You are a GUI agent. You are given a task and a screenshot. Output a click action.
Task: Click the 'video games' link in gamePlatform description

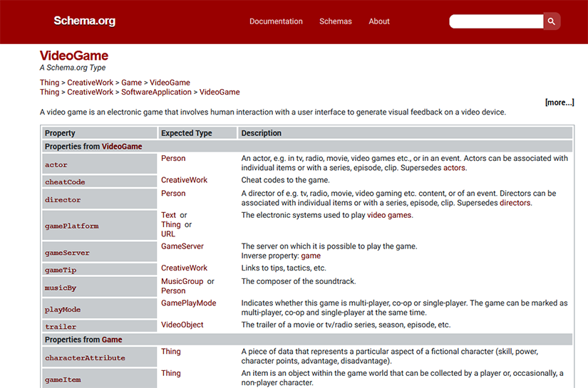(389, 215)
